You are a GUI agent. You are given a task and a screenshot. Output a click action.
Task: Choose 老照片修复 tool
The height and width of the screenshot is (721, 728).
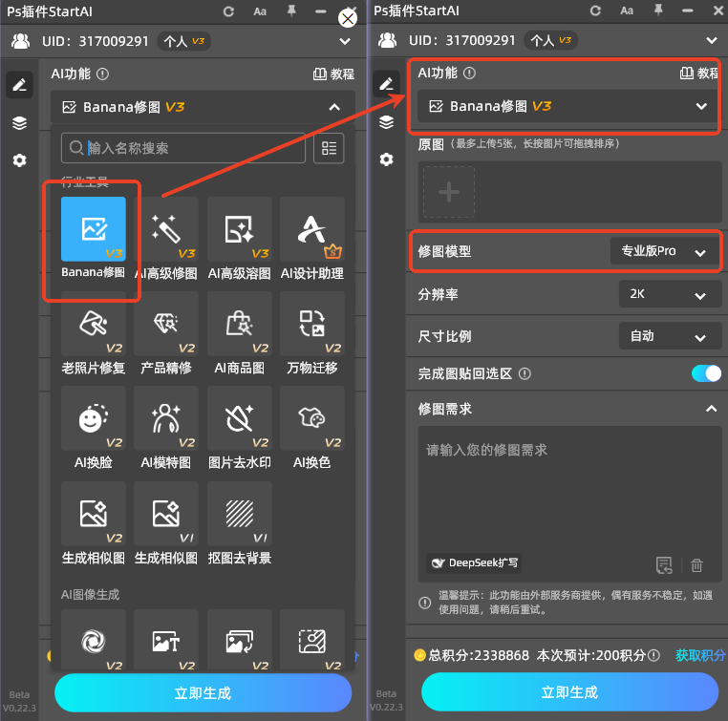[94, 324]
